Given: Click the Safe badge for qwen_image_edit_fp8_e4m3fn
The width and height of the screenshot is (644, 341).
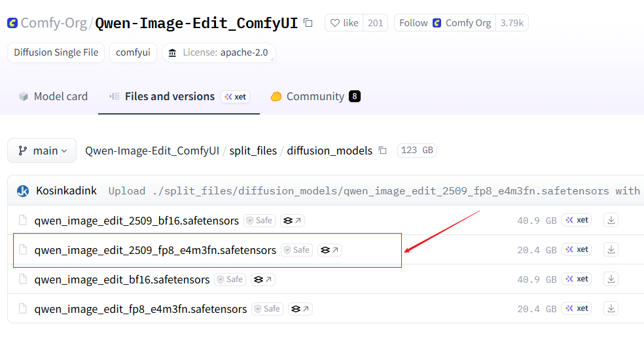Looking at the screenshot, I should pos(268,308).
